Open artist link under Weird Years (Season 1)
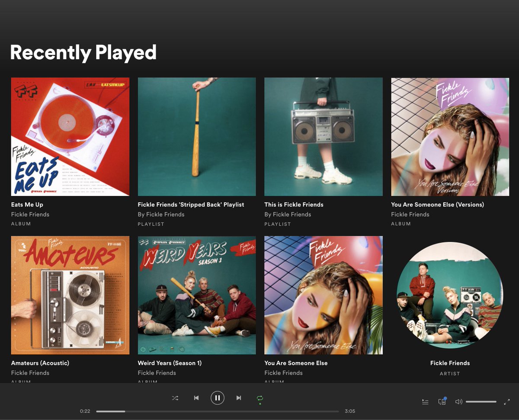The height and width of the screenshot is (420, 519). 157,373
